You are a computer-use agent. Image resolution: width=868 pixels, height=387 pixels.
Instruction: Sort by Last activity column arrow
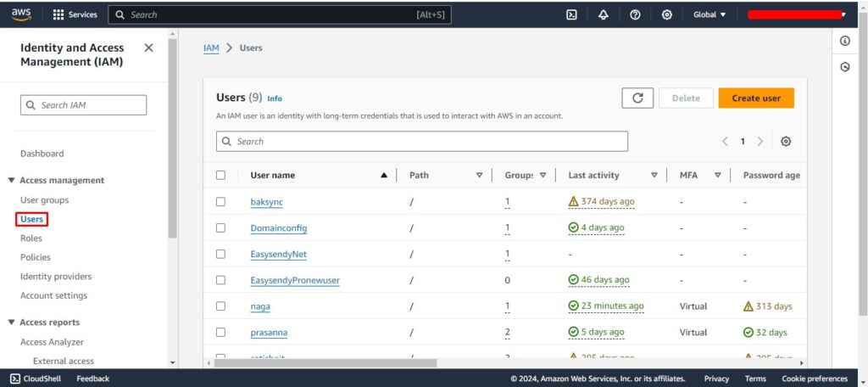click(x=654, y=175)
